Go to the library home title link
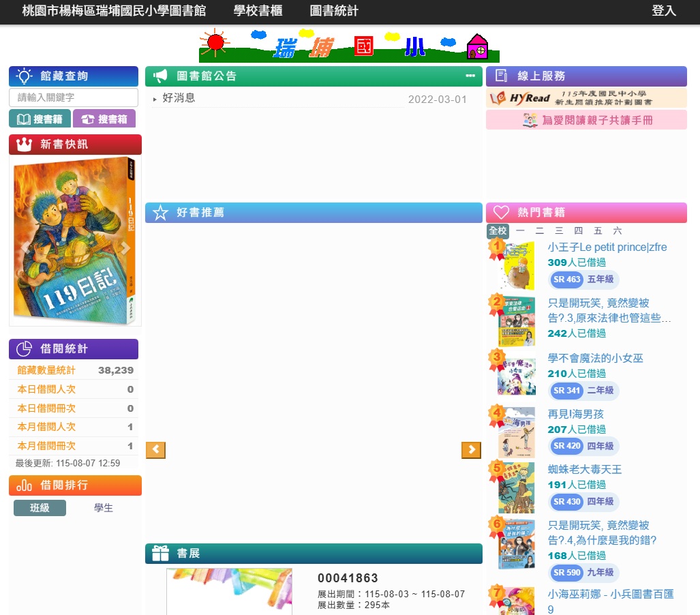700x615 pixels. (114, 11)
